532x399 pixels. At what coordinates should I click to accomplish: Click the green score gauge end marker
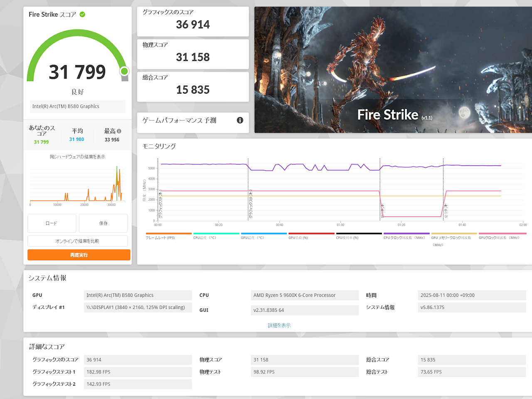click(124, 71)
